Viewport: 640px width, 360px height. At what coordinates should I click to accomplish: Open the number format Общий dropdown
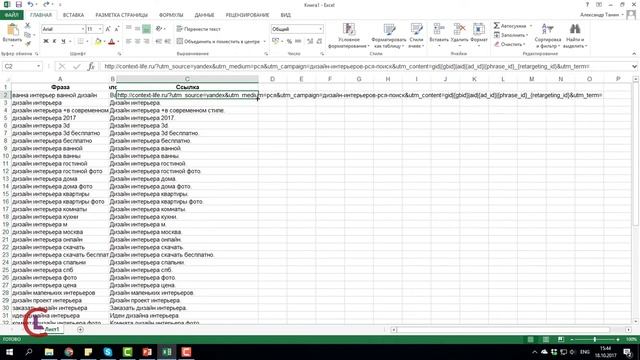tap(320, 29)
